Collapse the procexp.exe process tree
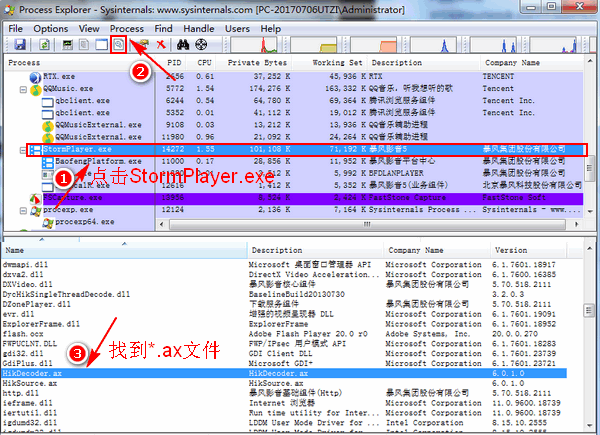This screenshot has height=435, width=600. (23, 210)
